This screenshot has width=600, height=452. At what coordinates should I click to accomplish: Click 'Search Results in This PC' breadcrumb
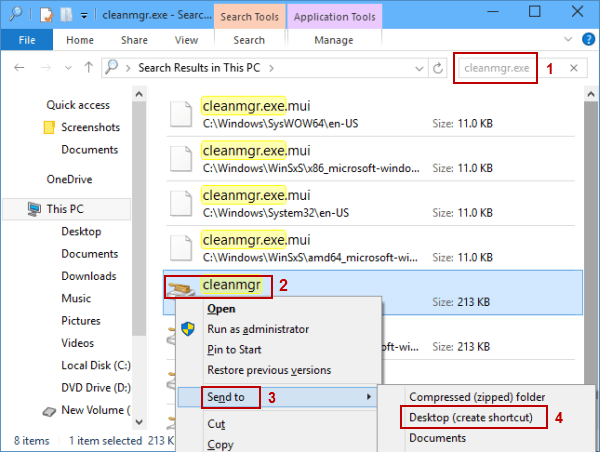199,68
